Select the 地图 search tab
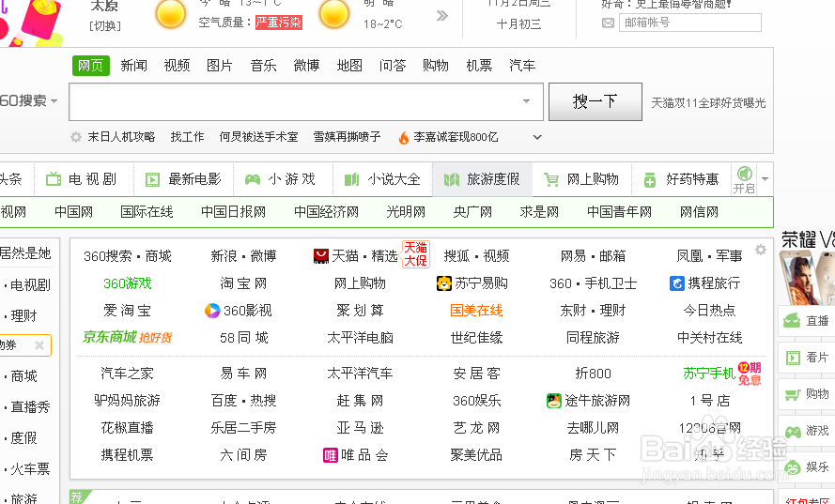Image resolution: width=835 pixels, height=504 pixels. point(349,66)
